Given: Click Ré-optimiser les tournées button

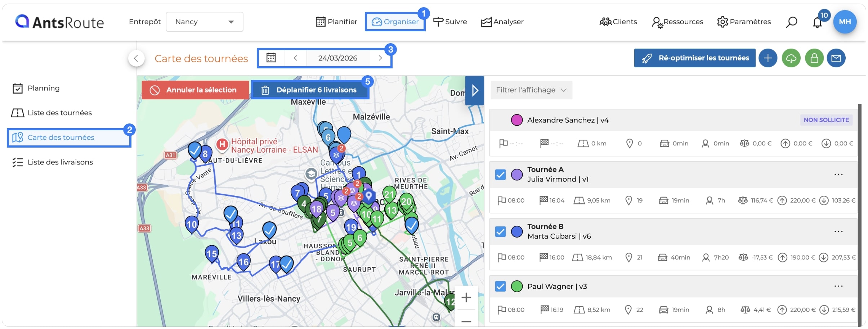Looking at the screenshot, I should (x=695, y=58).
